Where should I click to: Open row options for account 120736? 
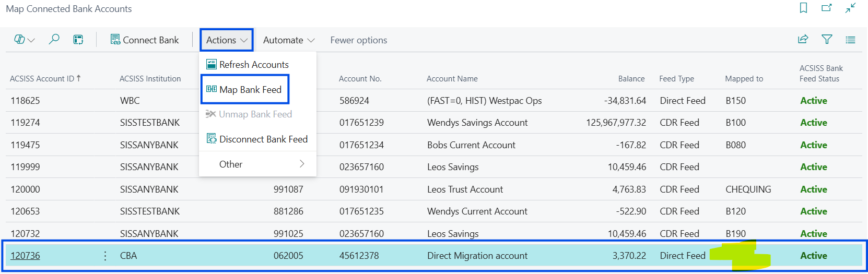click(105, 256)
